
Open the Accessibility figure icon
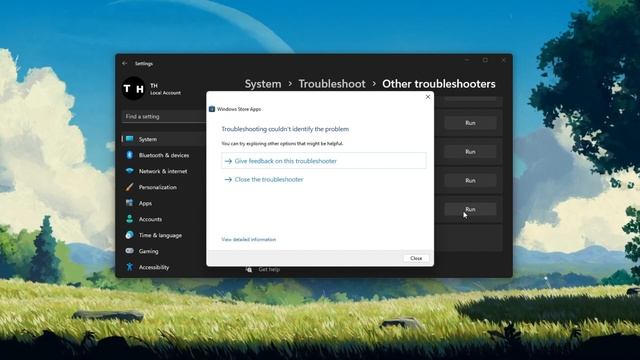pyautogui.click(x=129, y=267)
